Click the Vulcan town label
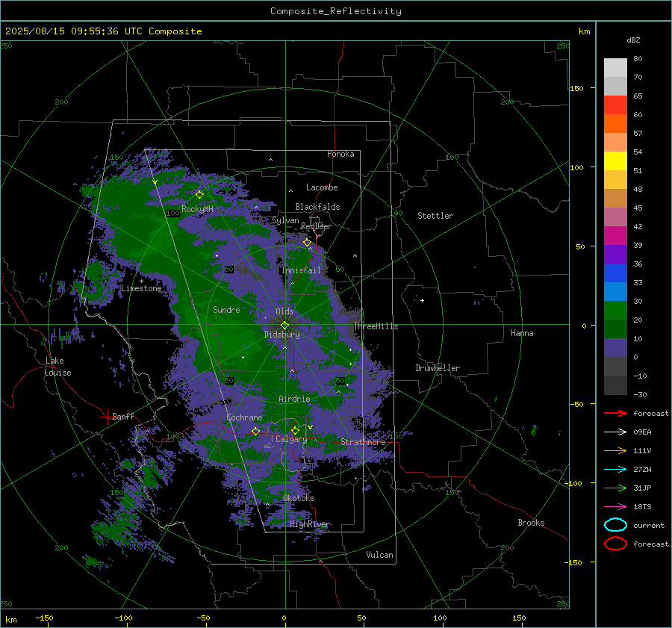This screenshot has height=628, width=672. coord(380,555)
